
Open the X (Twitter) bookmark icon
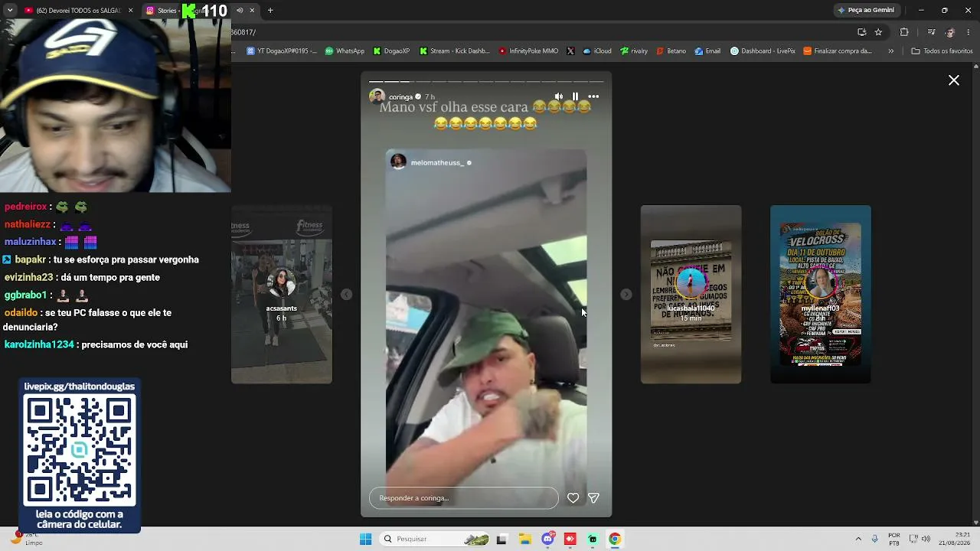click(x=570, y=51)
